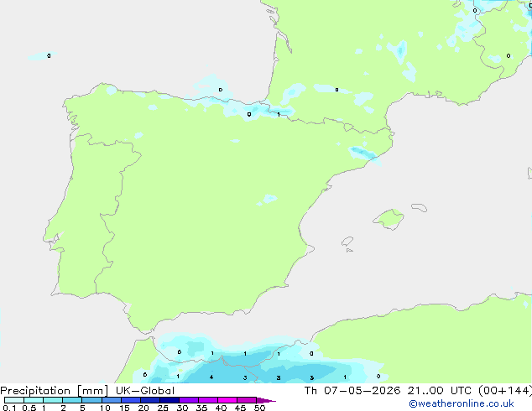
Task: Click the Menorca island outline on the map
Action: [420, 207]
